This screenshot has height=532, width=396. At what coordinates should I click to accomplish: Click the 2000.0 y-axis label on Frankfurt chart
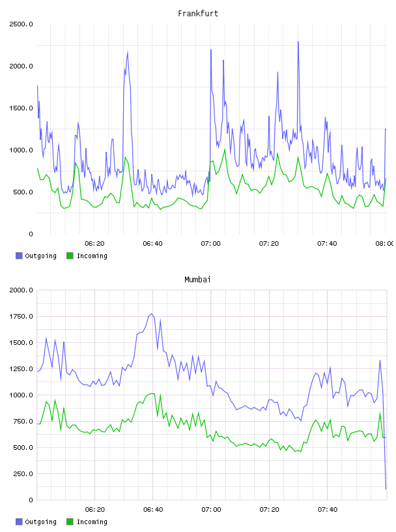(x=21, y=66)
